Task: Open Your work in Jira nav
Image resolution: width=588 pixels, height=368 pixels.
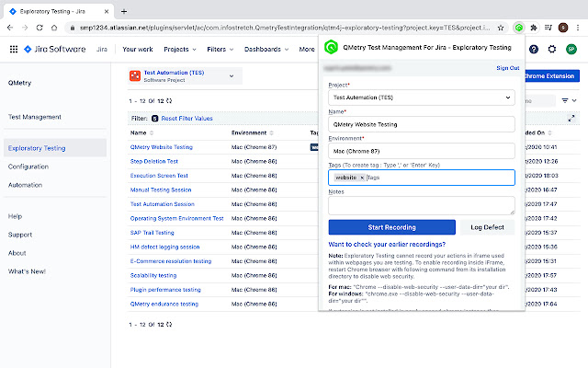Action: pos(138,49)
